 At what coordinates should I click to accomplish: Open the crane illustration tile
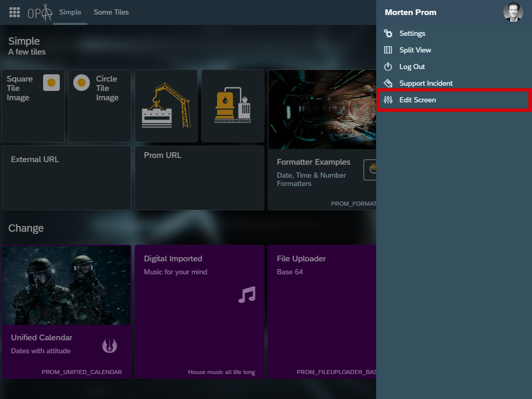pos(166,106)
